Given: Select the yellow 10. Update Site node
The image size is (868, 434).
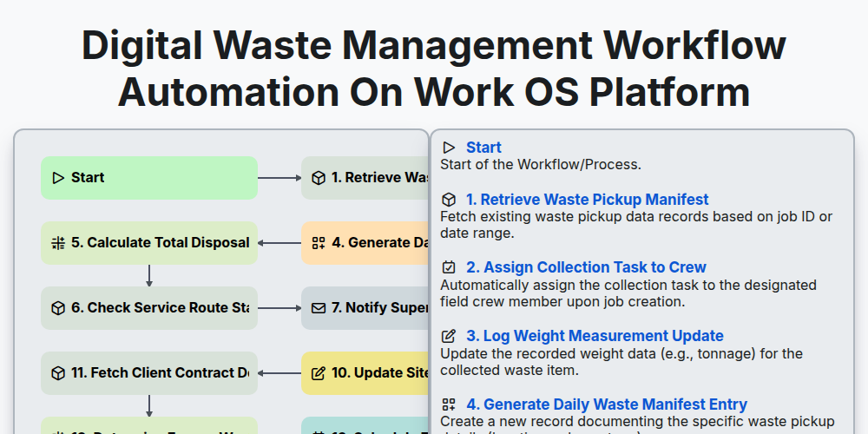Looking at the screenshot, I should pos(365,373).
